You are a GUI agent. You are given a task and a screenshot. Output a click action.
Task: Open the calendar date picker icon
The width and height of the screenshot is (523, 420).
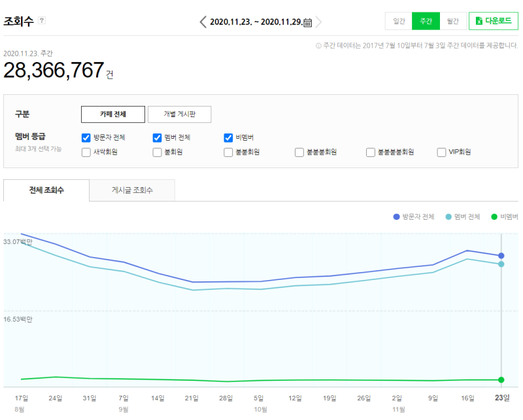coord(308,22)
